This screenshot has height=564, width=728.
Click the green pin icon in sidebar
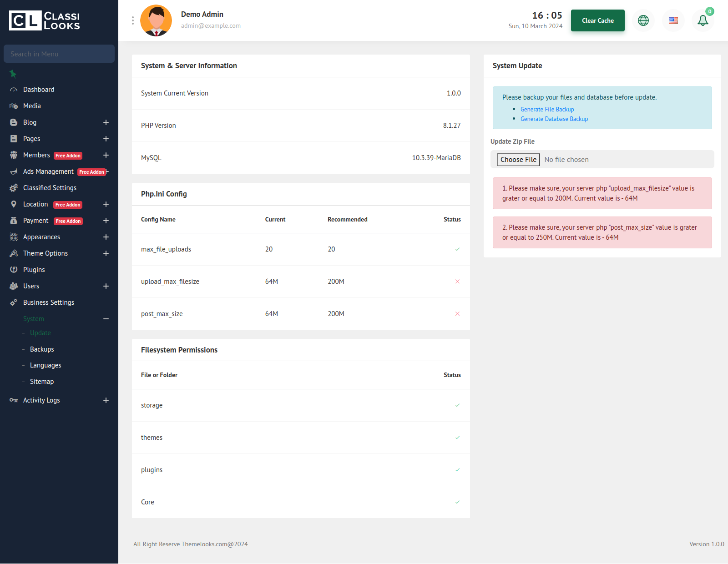(x=13, y=74)
